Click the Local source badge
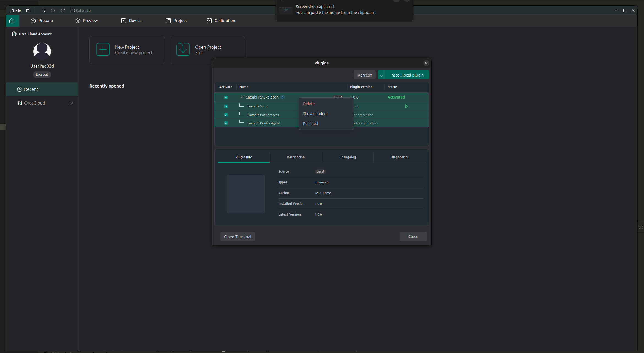Image resolution: width=644 pixels, height=353 pixels. tap(320, 172)
